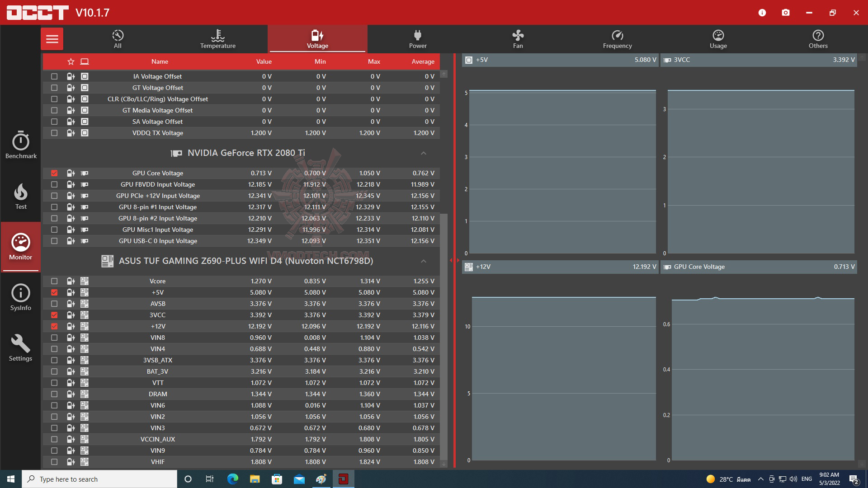Switch to the Frequency tab
The image size is (868, 488).
click(x=617, y=39)
